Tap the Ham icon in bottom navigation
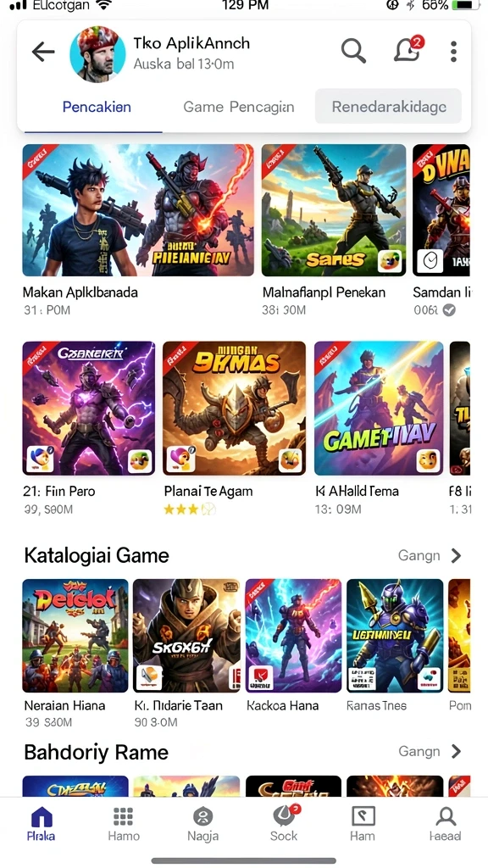 coord(363,824)
